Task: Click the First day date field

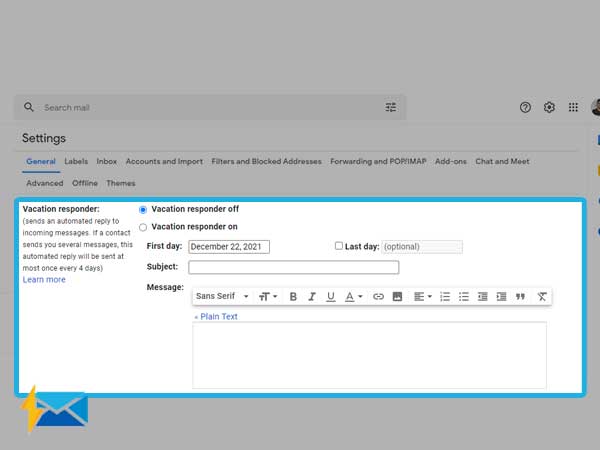Action: coord(229,247)
